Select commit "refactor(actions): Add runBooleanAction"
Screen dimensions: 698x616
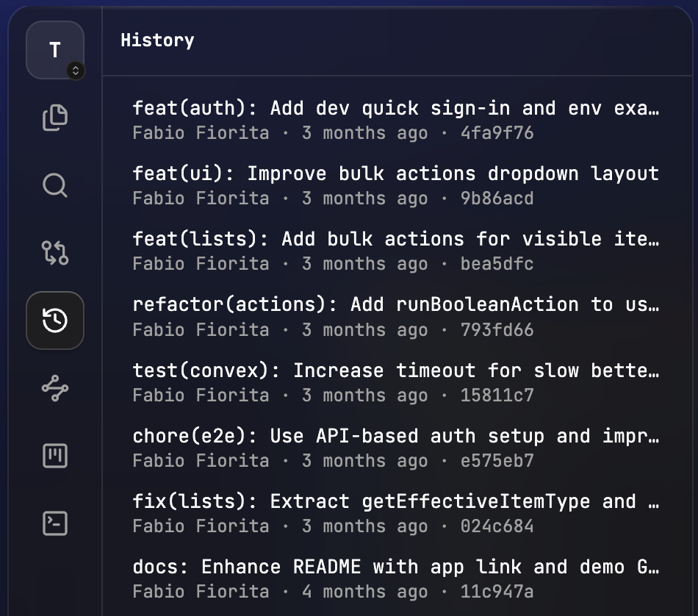tap(396, 317)
